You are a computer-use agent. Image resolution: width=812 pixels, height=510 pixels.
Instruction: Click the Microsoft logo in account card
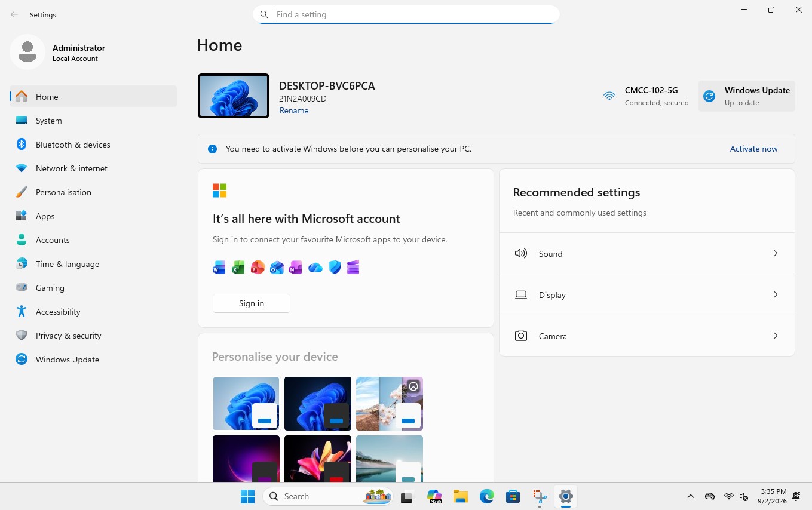(x=220, y=191)
